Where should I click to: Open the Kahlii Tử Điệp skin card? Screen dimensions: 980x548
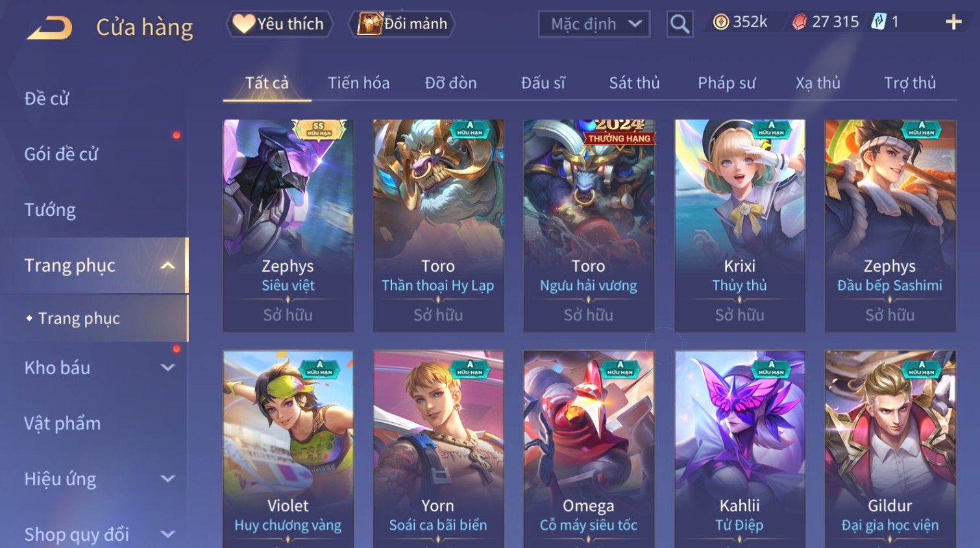[740, 449]
